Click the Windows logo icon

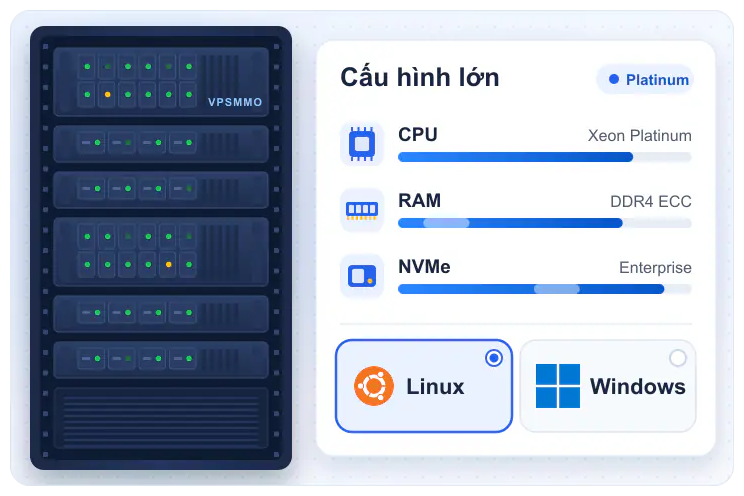click(x=558, y=386)
